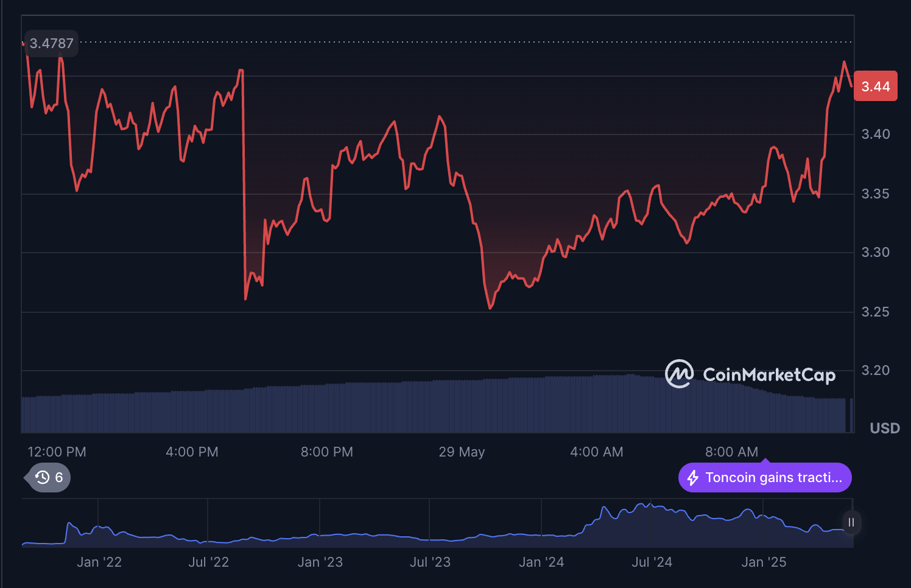This screenshot has height=588, width=911.
Task: Open the 'Toncoin gains traction' news pill
Action: pyautogui.click(x=765, y=478)
